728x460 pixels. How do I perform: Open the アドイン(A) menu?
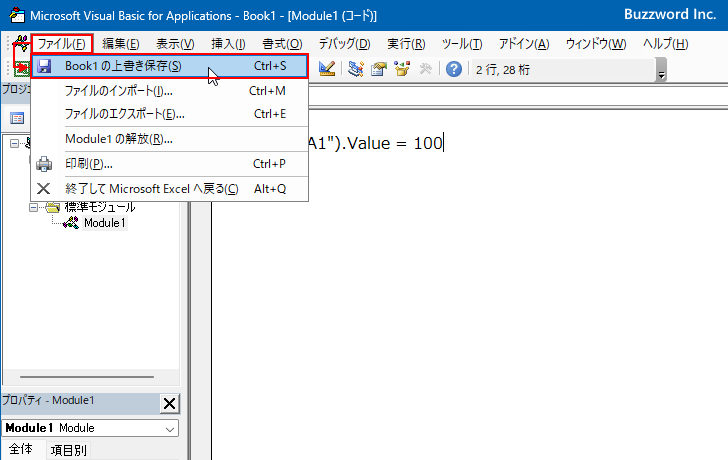point(524,44)
